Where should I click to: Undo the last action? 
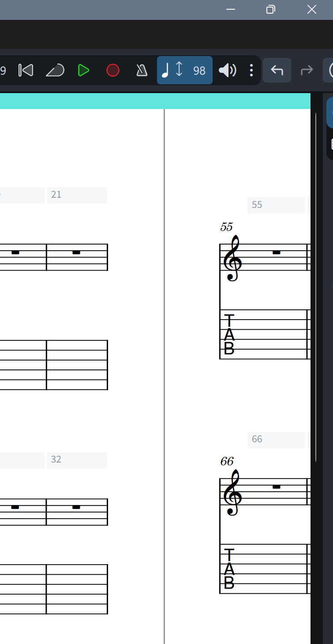[x=277, y=70]
